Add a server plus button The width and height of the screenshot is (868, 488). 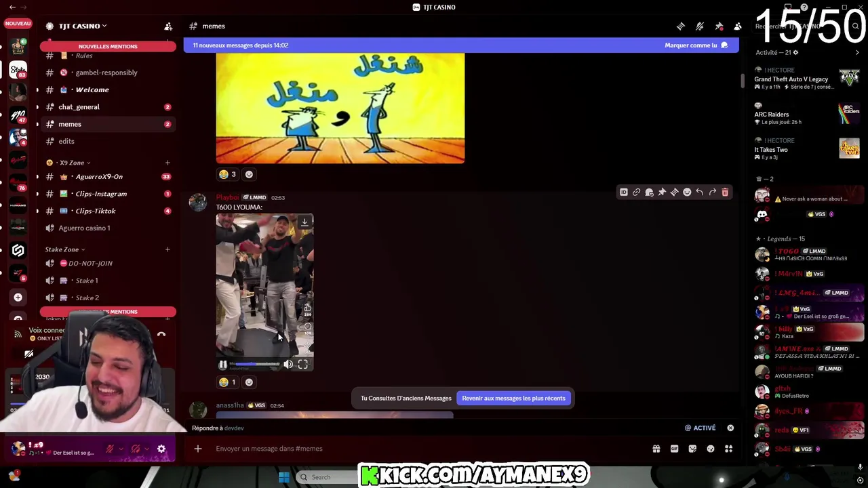[18, 297]
